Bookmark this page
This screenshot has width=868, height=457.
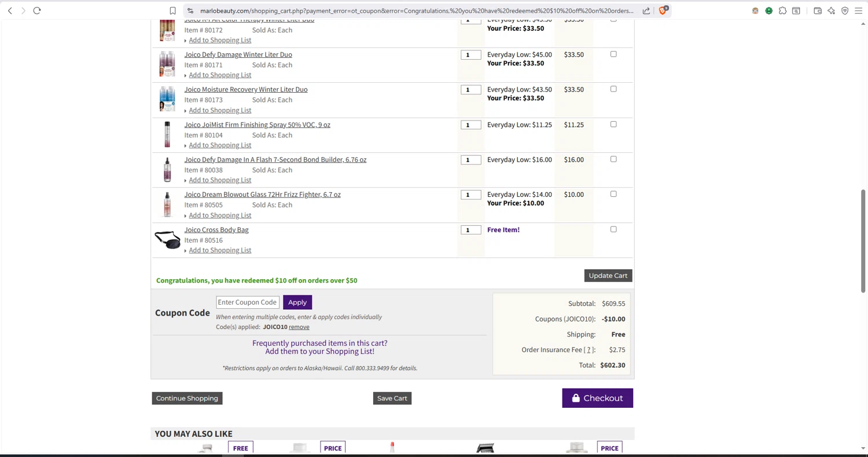(172, 10)
